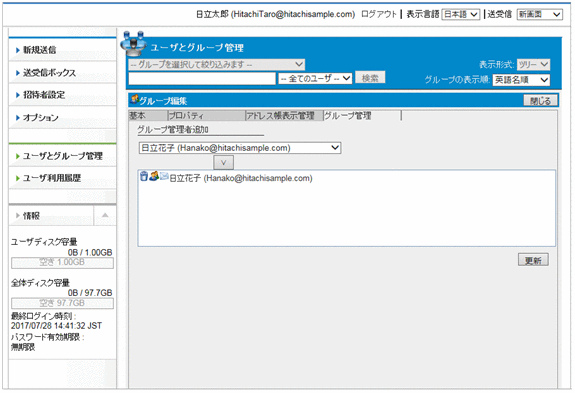Screen dimensions: 575x393
Task: Click the trash icon beside 日立花子
Action: point(144,176)
